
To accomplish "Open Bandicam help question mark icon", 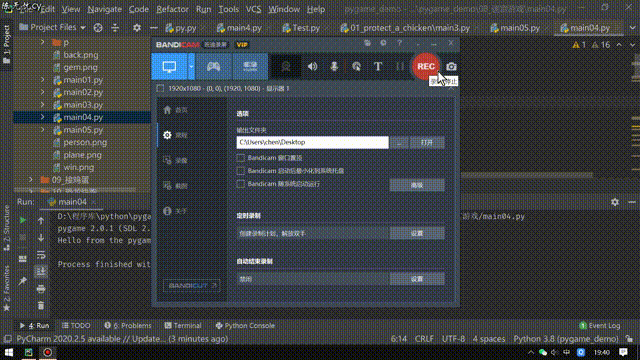I will click(400, 43).
